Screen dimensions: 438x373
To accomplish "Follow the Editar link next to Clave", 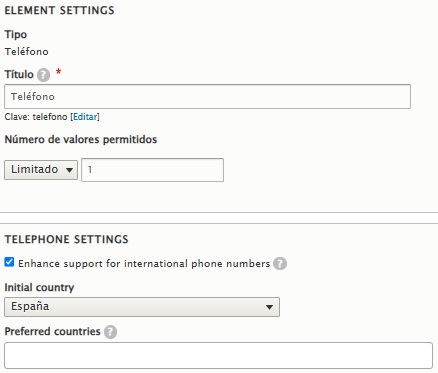I will point(85,117).
